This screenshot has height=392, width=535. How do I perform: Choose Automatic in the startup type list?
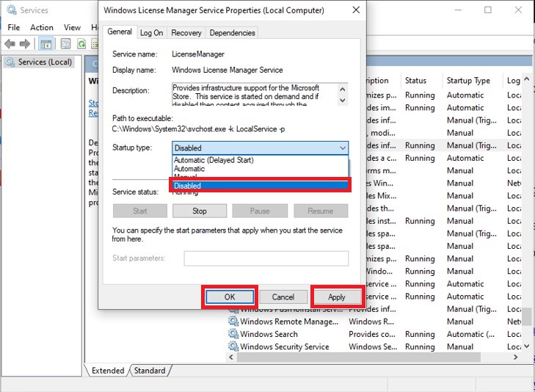189,169
